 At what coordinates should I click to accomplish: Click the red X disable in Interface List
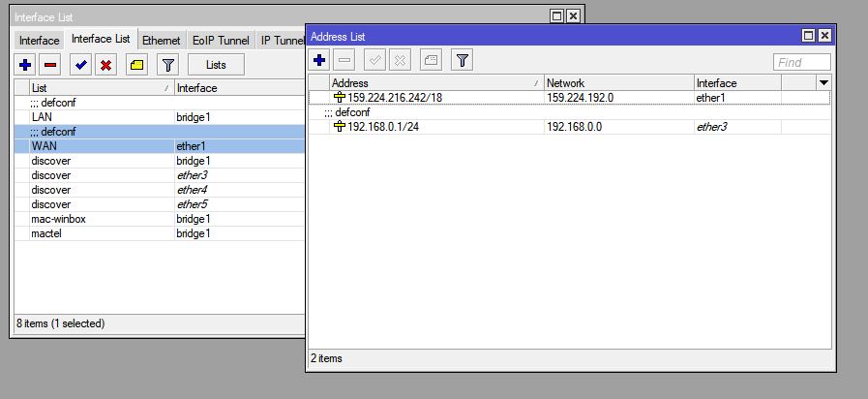click(x=105, y=65)
